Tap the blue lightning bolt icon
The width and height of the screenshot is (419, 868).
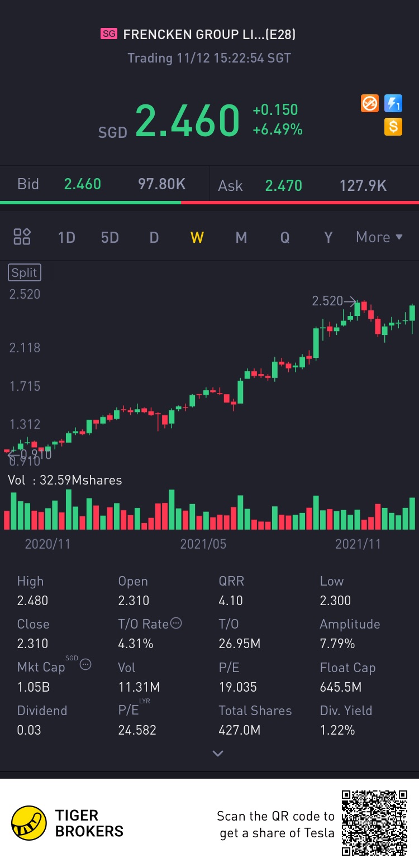(x=393, y=103)
